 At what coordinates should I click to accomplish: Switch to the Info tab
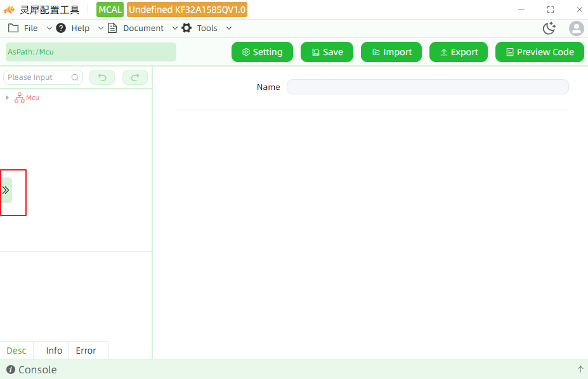(x=54, y=350)
